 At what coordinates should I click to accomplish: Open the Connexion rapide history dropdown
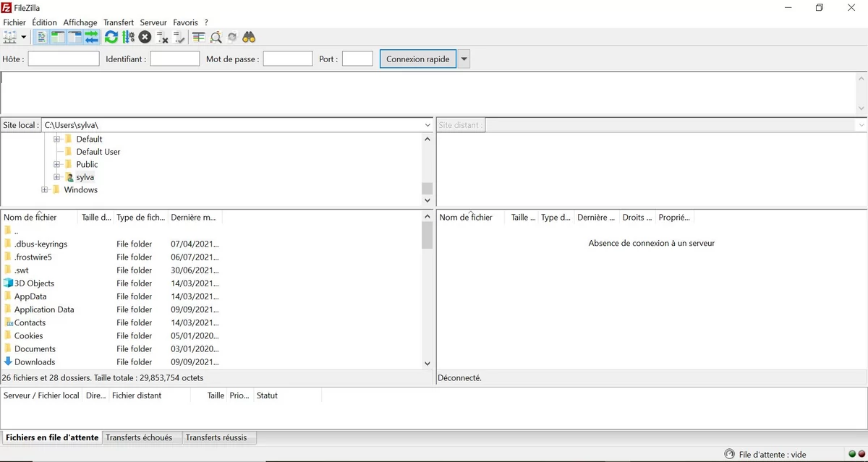click(464, 59)
